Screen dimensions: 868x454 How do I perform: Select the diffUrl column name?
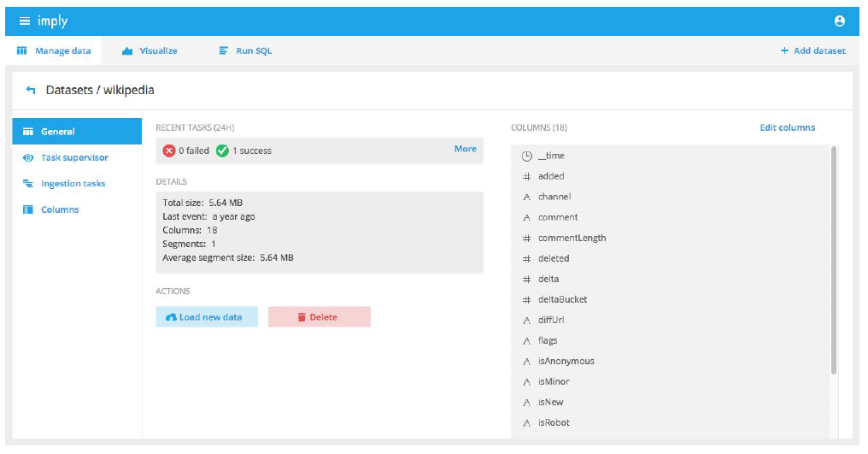551,320
